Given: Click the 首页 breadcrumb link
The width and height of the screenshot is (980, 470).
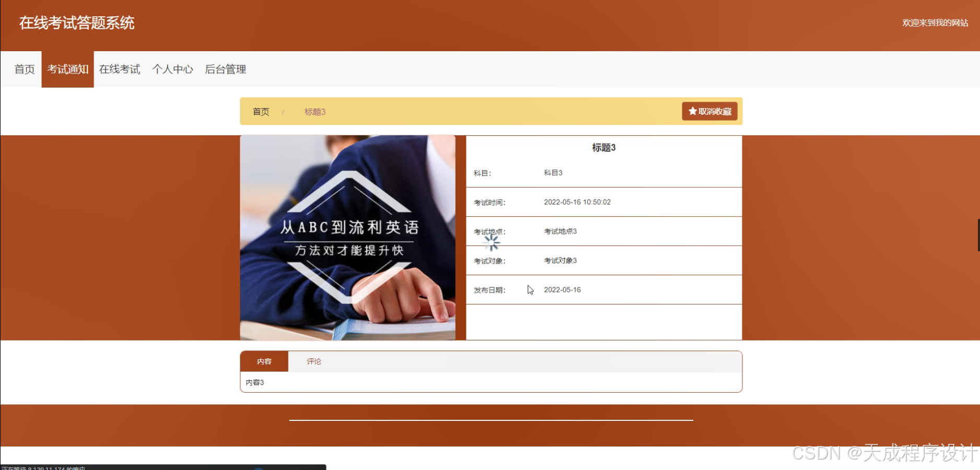Looking at the screenshot, I should (261, 111).
